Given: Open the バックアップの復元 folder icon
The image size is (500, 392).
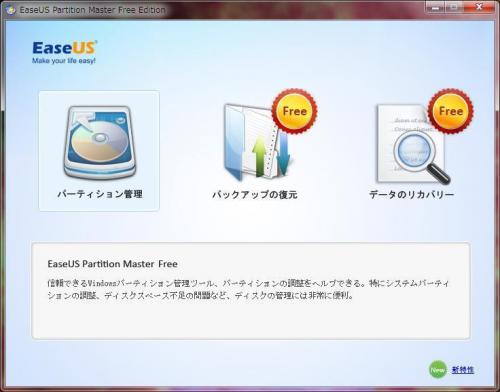Looking at the screenshot, I should tap(258, 142).
